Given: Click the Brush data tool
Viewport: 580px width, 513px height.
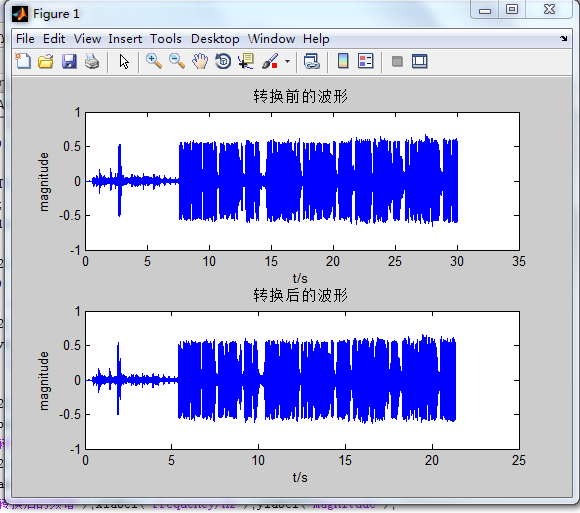Looking at the screenshot, I should click(x=270, y=61).
